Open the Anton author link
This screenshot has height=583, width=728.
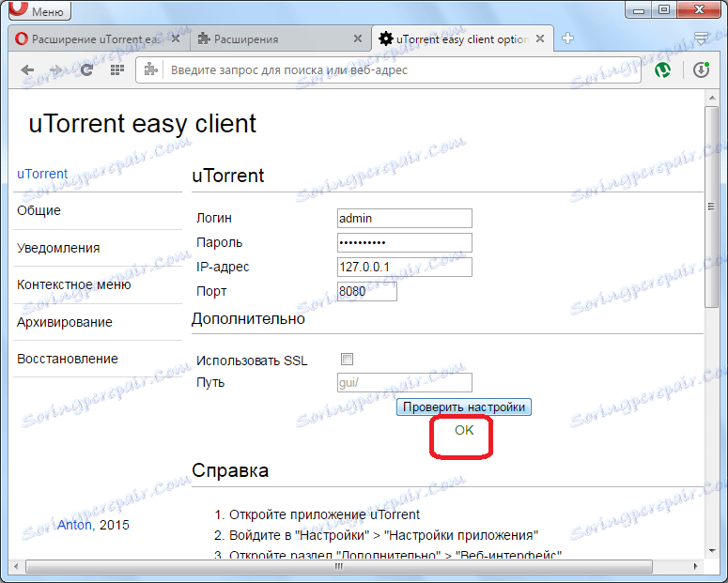click(x=74, y=525)
